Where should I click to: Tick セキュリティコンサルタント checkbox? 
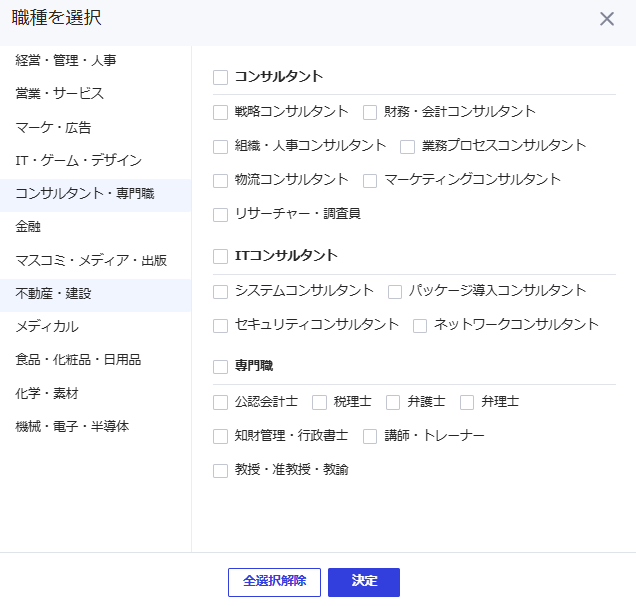click(220, 326)
